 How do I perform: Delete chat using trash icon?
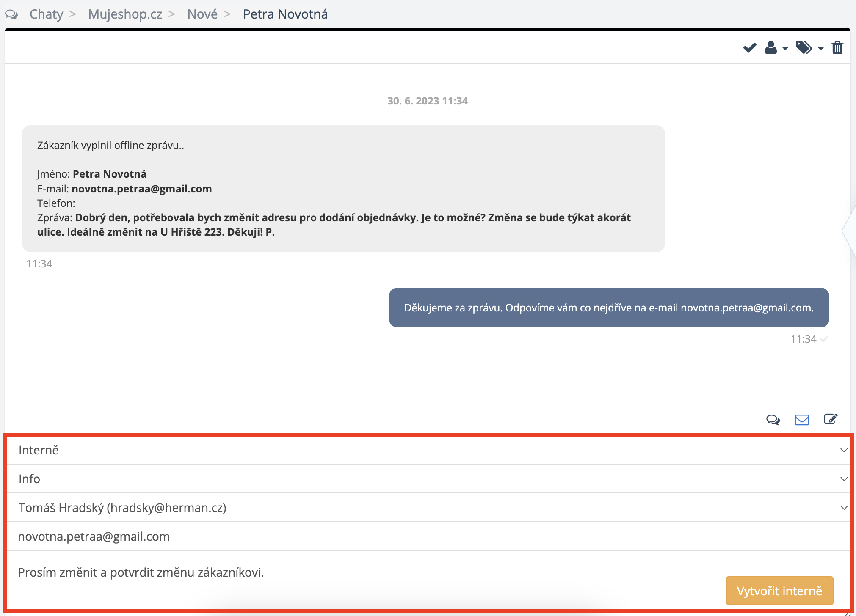click(837, 48)
